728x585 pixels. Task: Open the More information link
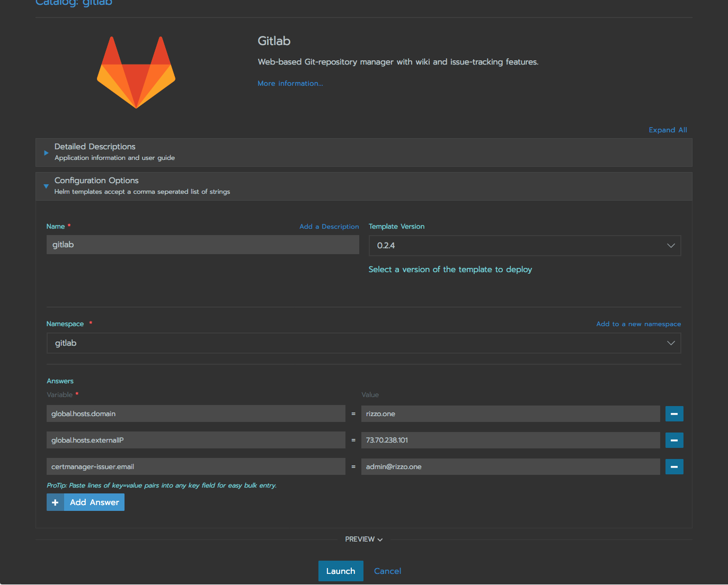click(290, 83)
